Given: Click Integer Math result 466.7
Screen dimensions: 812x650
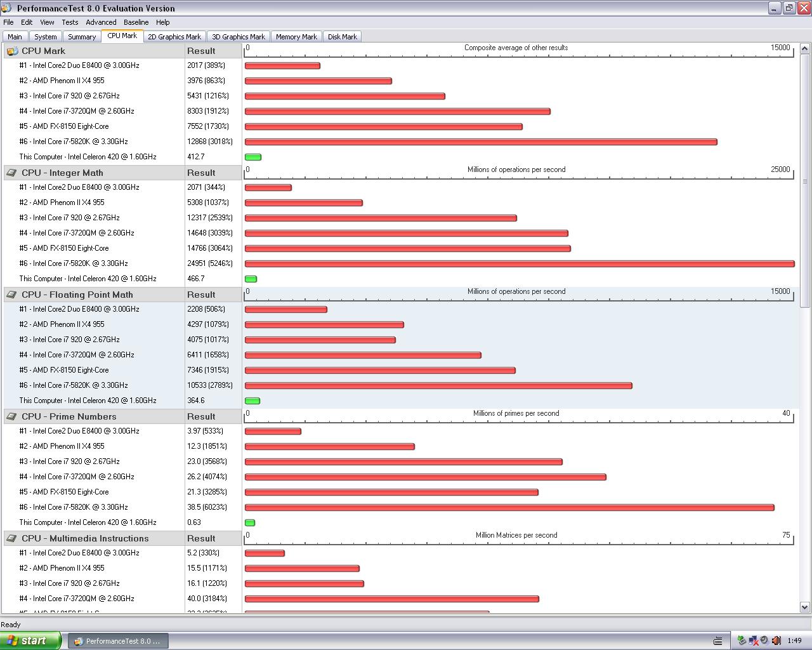Looking at the screenshot, I should pyautogui.click(x=196, y=279).
